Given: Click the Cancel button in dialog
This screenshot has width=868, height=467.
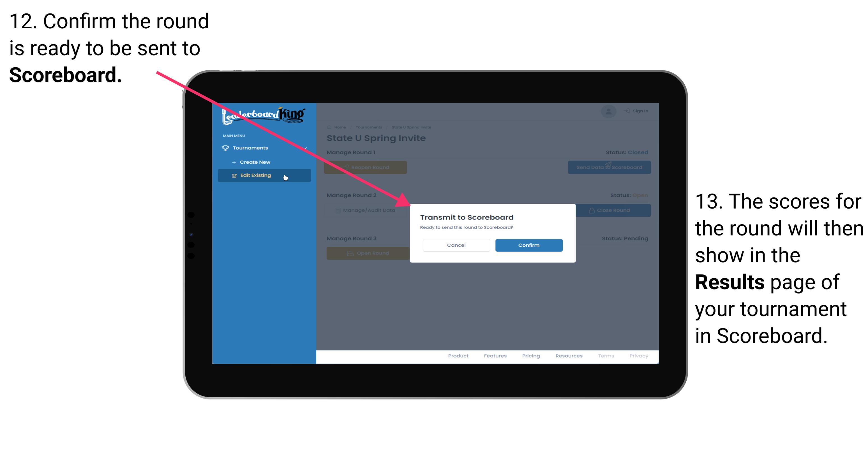Looking at the screenshot, I should click(x=456, y=244).
